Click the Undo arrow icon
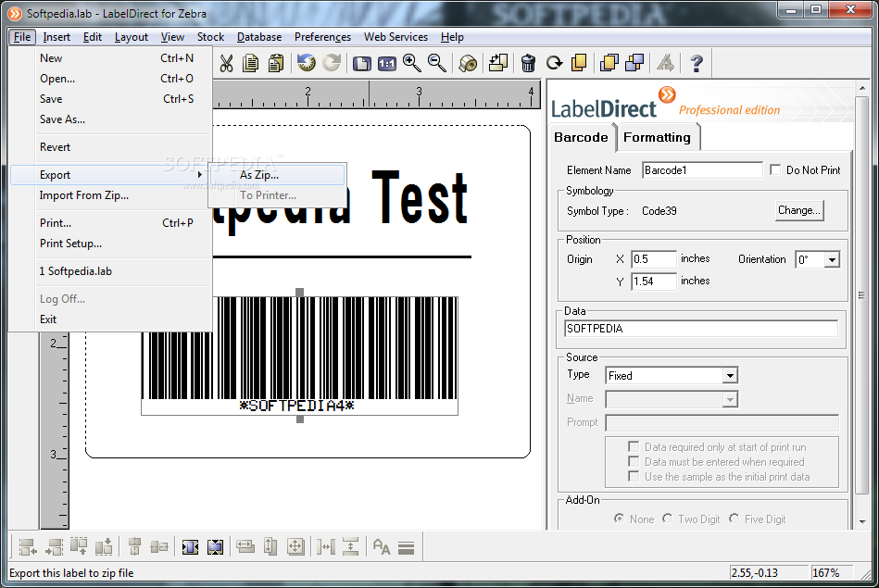 pyautogui.click(x=306, y=63)
